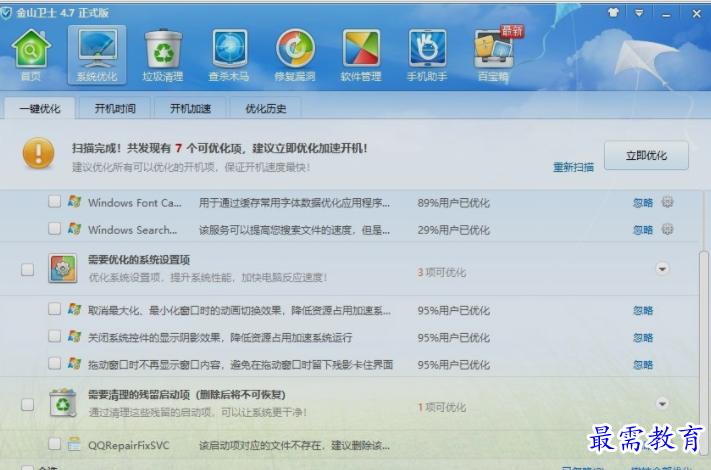Check the 需要清理的残留启动项 group checkbox

click(x=28, y=404)
